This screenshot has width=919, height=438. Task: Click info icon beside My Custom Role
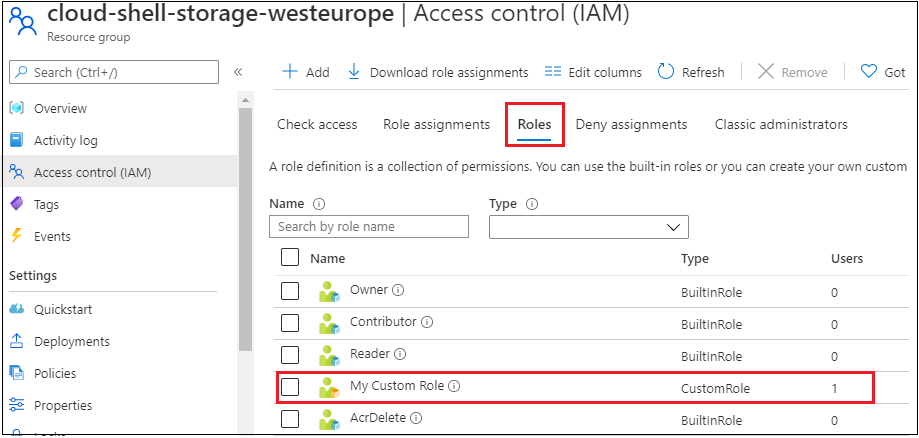coord(454,386)
